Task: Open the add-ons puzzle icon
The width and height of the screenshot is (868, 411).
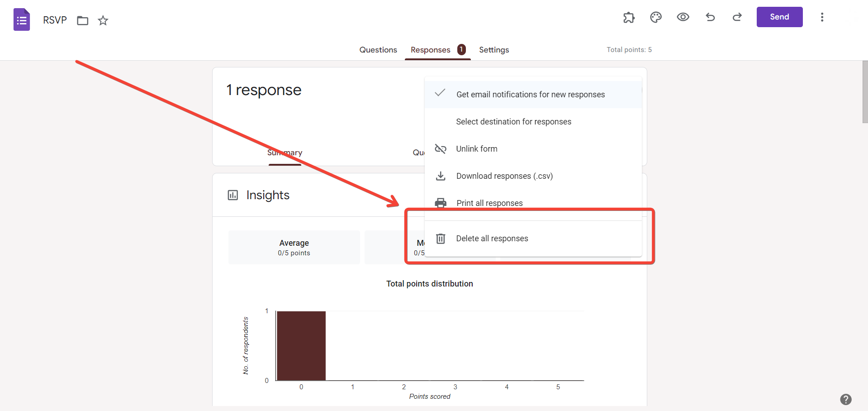Action: 629,17
